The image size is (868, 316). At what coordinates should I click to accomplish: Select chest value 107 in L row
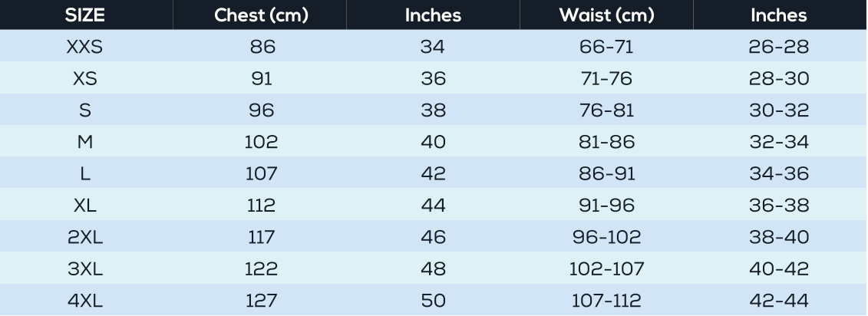click(x=262, y=174)
